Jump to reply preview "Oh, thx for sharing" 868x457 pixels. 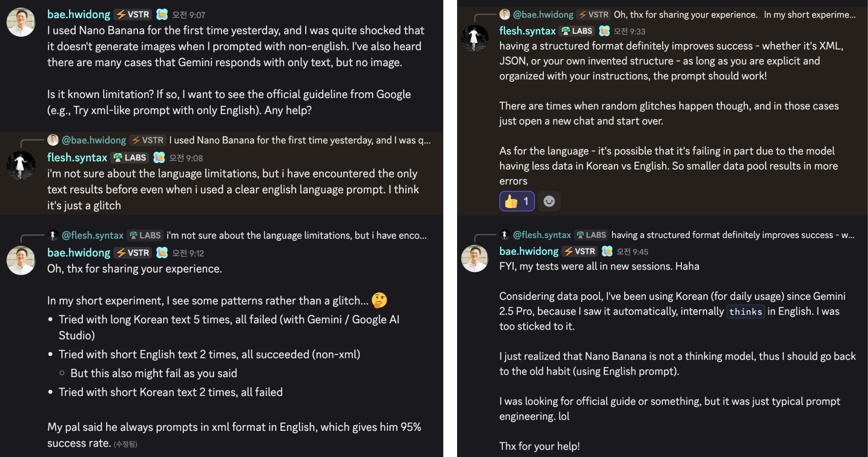pyautogui.click(x=734, y=15)
